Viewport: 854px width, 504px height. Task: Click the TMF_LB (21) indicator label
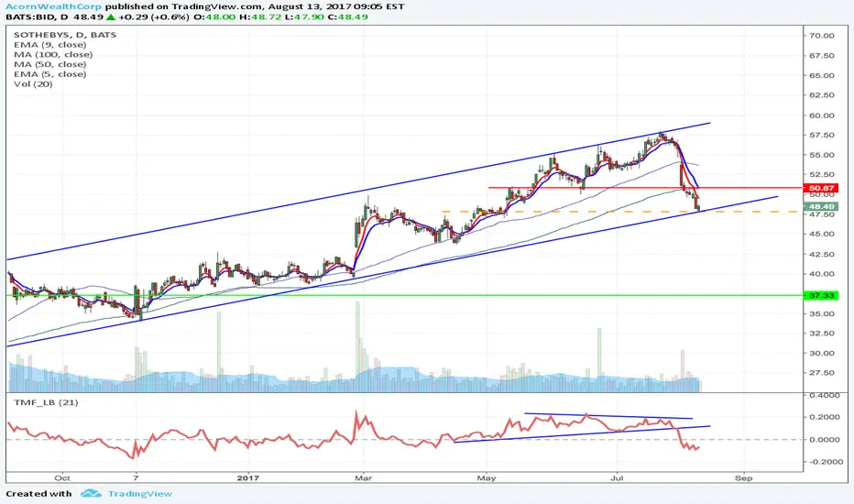click(x=46, y=402)
